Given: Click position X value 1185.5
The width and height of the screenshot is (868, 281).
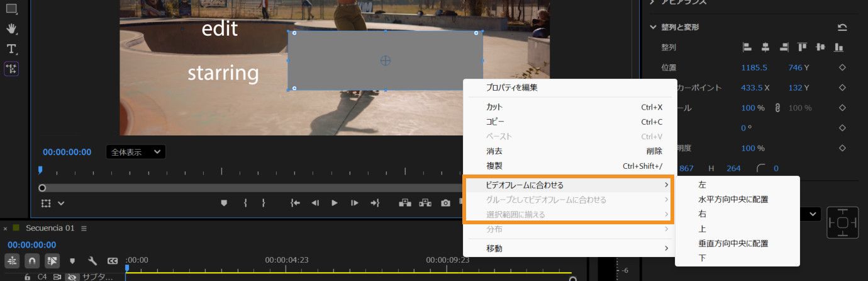Looking at the screenshot, I should pyautogui.click(x=755, y=67).
